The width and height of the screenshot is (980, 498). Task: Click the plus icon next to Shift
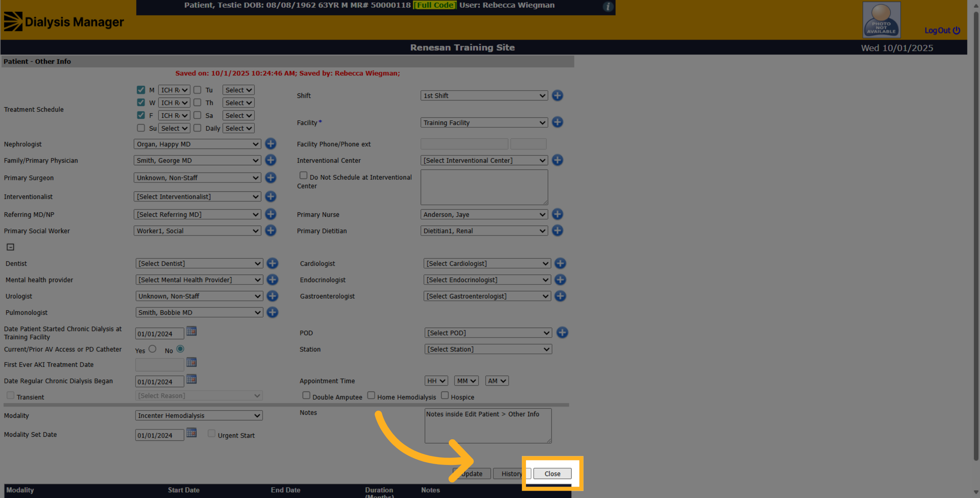[557, 95]
